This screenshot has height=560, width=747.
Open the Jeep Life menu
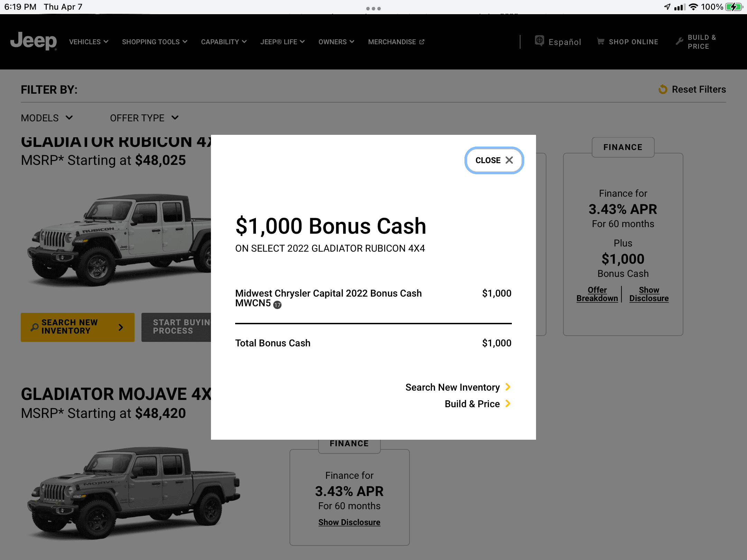click(283, 42)
